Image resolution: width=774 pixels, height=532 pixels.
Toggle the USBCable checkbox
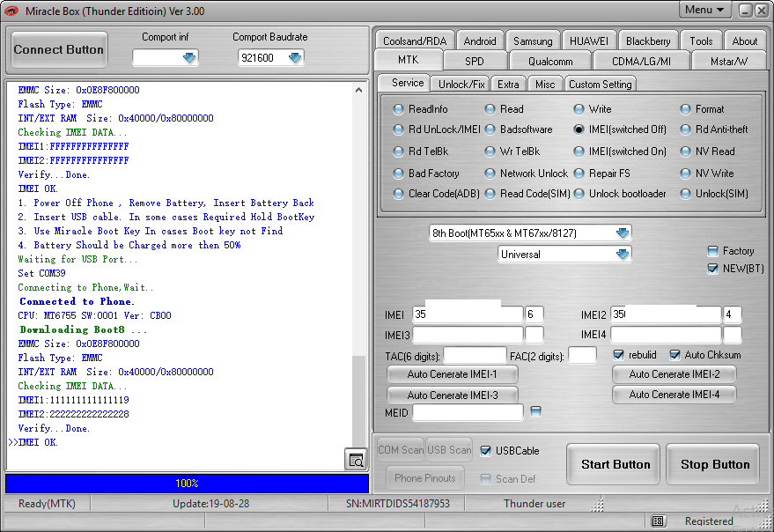click(x=485, y=450)
